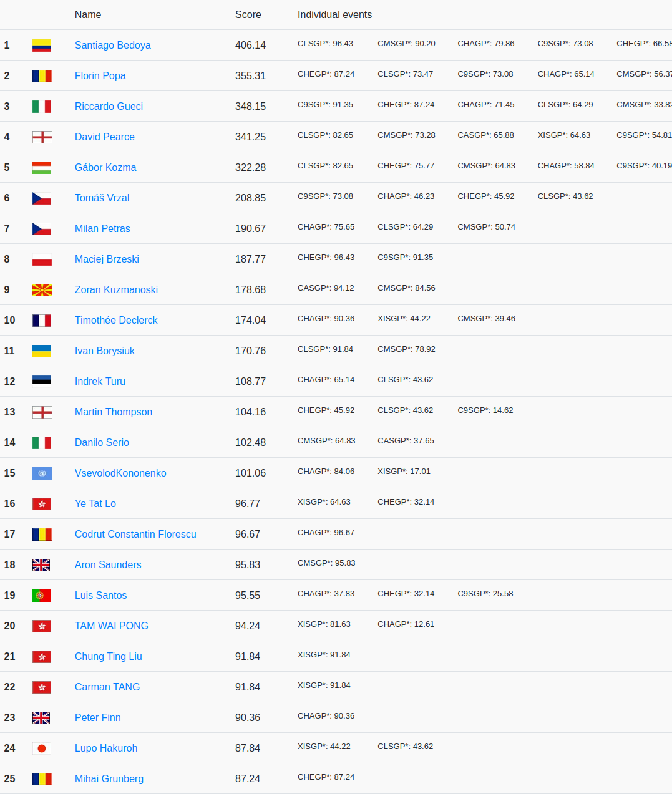Click the Name column header
Image resolution: width=672 pixels, height=794 pixels.
coord(87,14)
